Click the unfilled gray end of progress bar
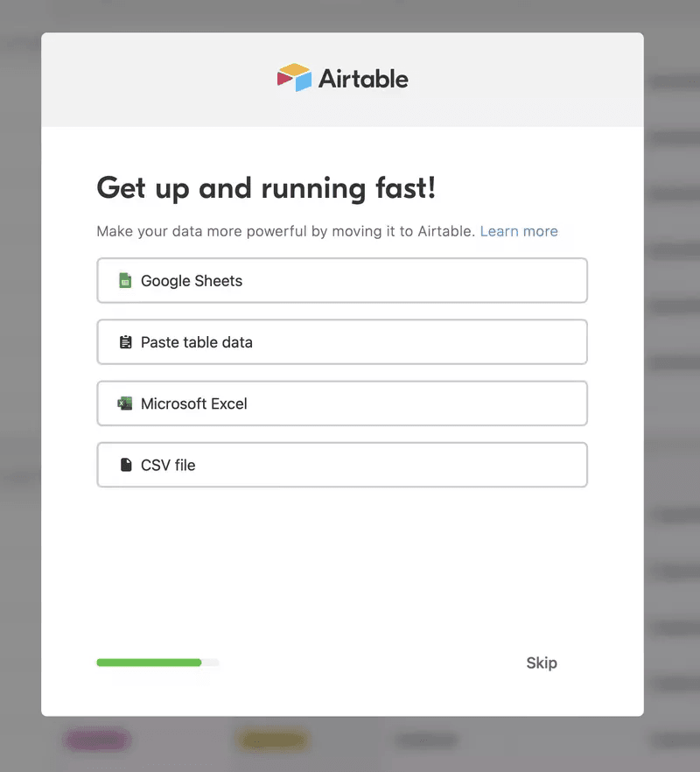Viewport: 700px width, 772px height. pyautogui.click(x=211, y=663)
